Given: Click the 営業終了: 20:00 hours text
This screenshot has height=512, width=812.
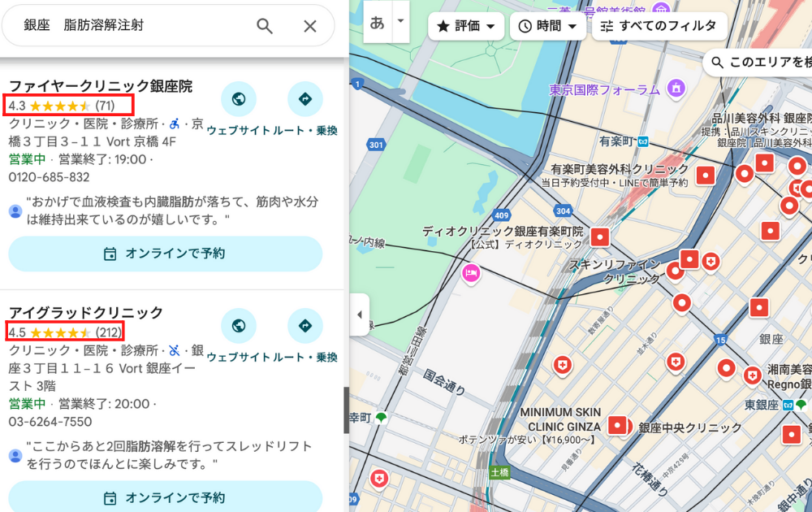Looking at the screenshot, I should pyautogui.click(x=104, y=404).
